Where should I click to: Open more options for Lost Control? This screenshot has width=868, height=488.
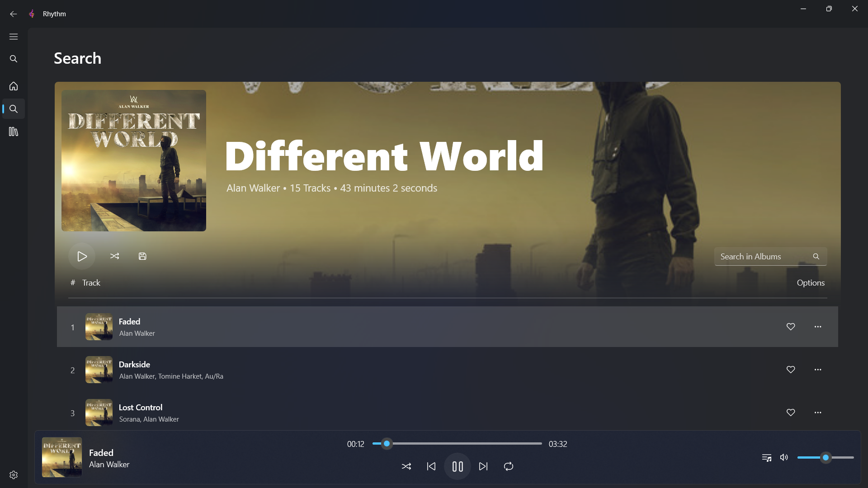pyautogui.click(x=818, y=413)
